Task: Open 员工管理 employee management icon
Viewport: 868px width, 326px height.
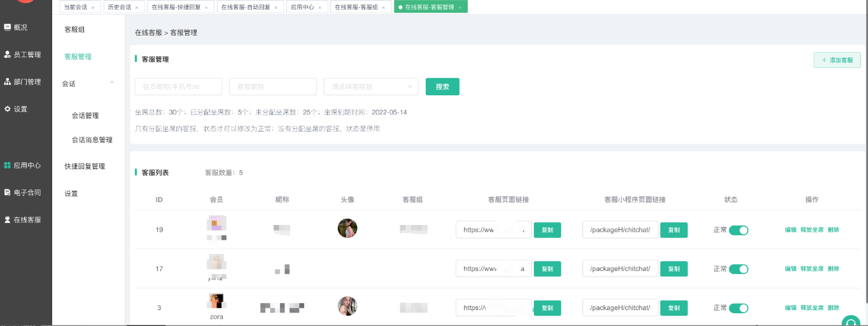Action: coord(8,55)
